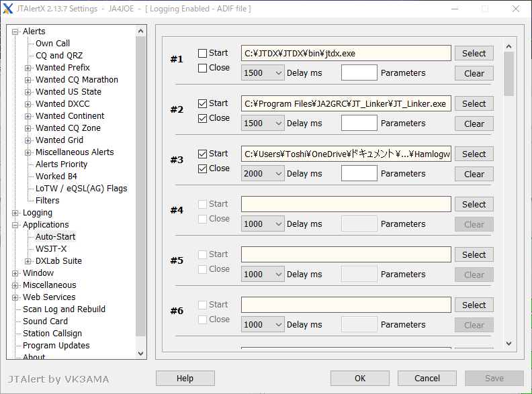Click Parameters field for application #3
The height and width of the screenshot is (394, 532).
(x=359, y=173)
